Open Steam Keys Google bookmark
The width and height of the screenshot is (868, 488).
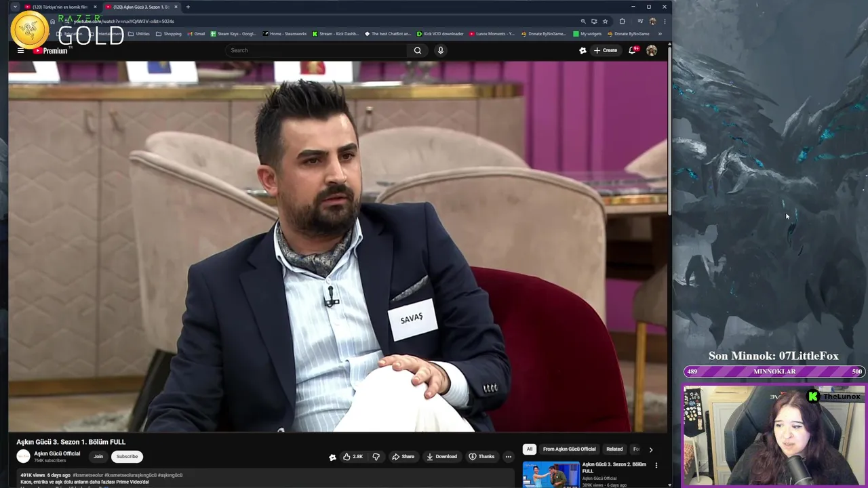point(233,34)
